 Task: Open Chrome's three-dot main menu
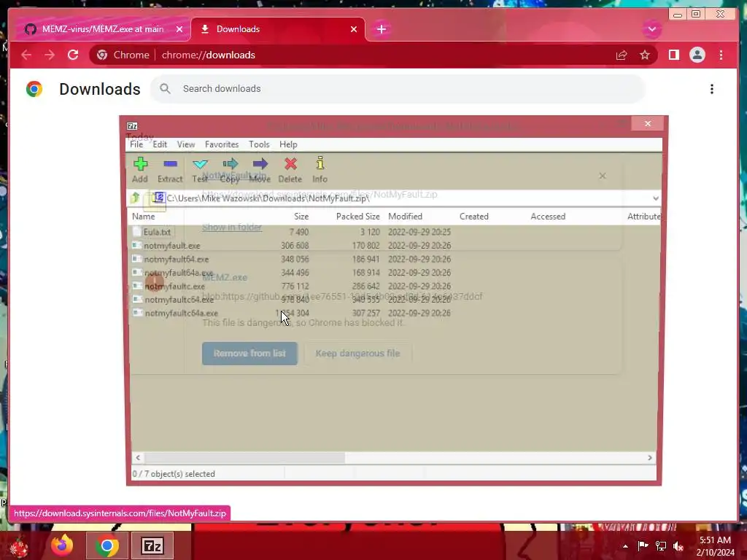click(x=721, y=55)
